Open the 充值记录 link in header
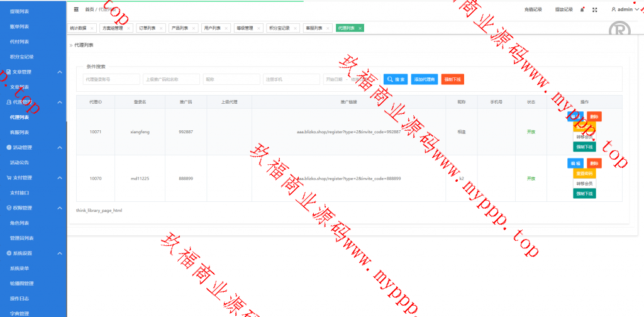Image resolution: width=644 pixels, height=317 pixels. pyautogui.click(x=533, y=9)
